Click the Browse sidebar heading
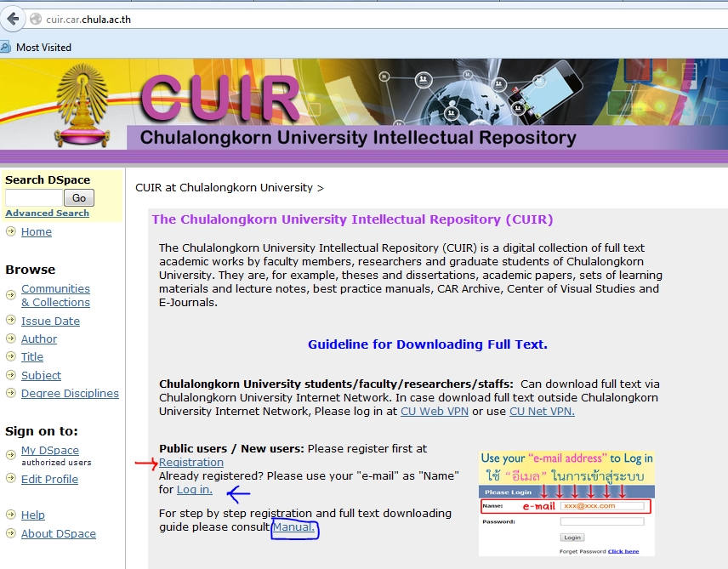Viewport: 728px width, 569px height. (30, 270)
